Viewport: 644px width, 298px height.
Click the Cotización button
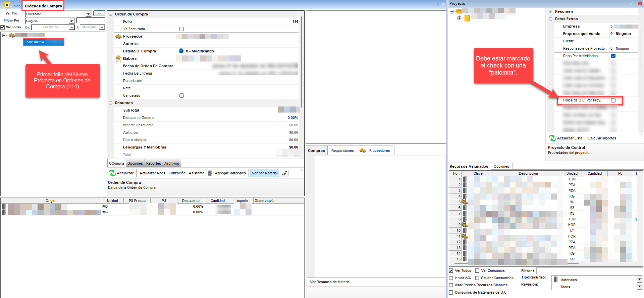tap(177, 173)
